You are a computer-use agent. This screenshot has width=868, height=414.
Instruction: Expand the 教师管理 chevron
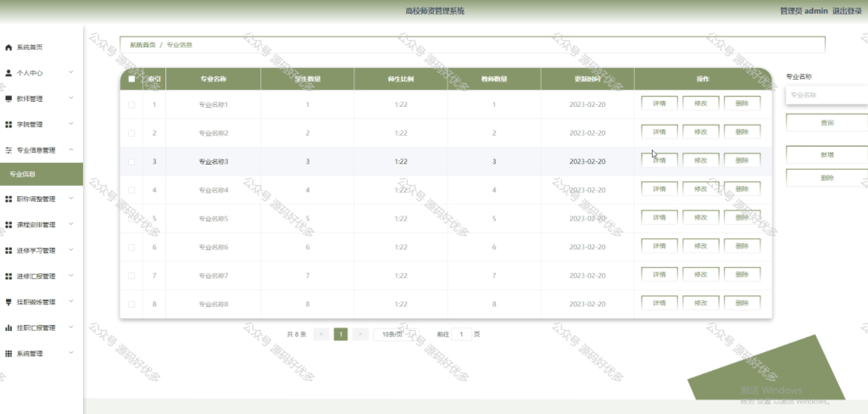click(x=71, y=98)
